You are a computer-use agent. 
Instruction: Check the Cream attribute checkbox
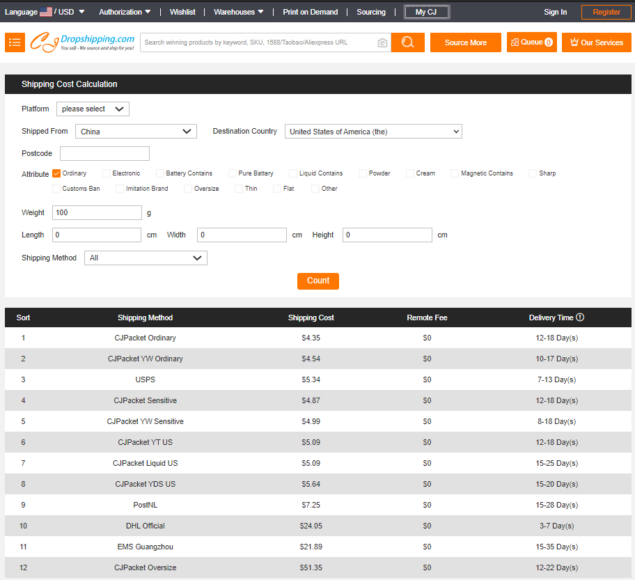click(410, 173)
